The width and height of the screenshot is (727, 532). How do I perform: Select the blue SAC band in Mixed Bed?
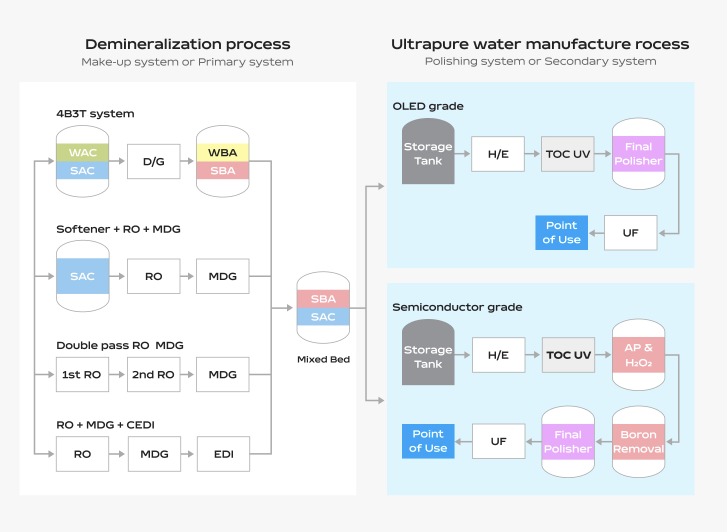coord(323,316)
